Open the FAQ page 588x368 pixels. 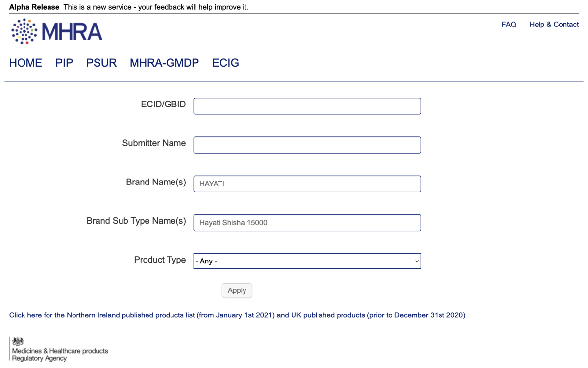[x=509, y=25]
